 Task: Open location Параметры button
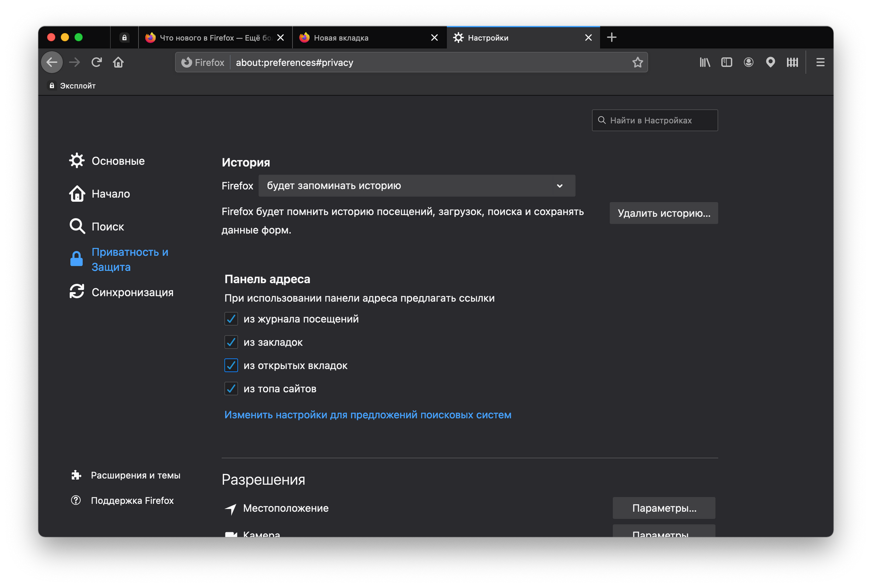664,508
